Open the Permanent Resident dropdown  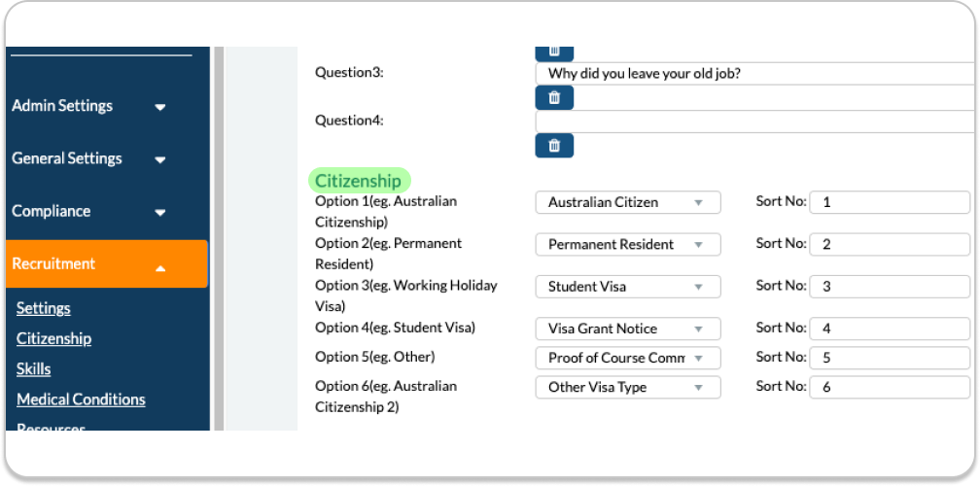(x=627, y=244)
